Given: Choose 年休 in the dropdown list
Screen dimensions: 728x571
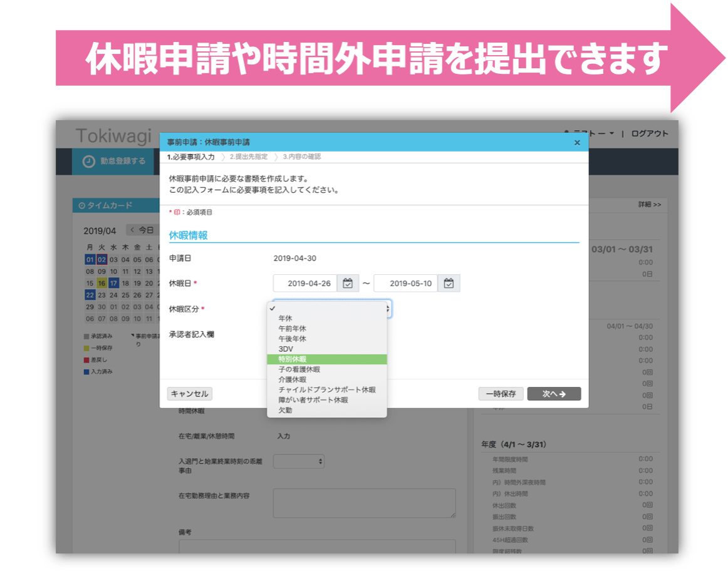Looking at the screenshot, I should (286, 319).
